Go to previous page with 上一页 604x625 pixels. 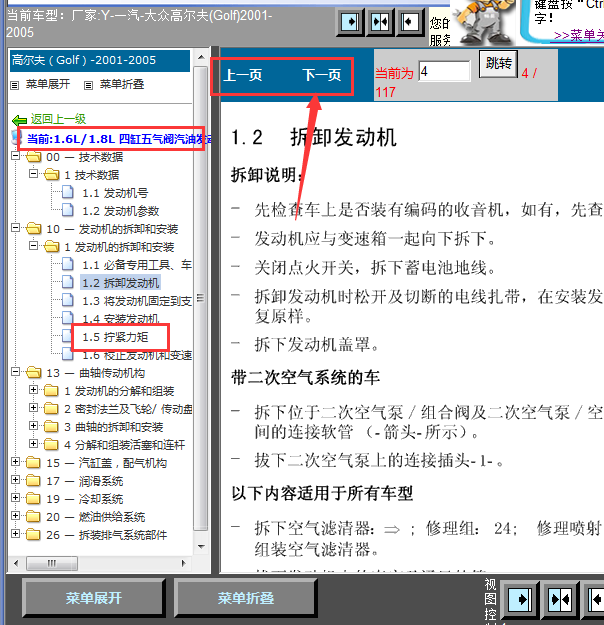243,75
